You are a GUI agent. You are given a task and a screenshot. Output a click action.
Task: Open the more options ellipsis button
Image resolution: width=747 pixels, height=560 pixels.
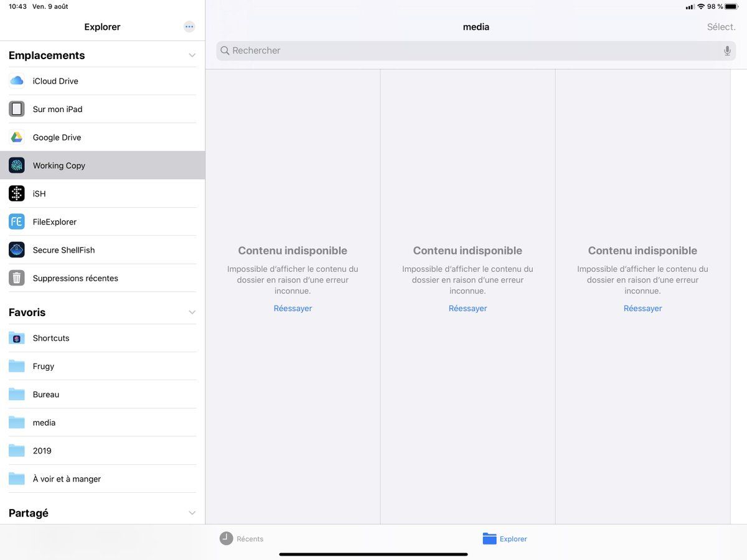189,27
